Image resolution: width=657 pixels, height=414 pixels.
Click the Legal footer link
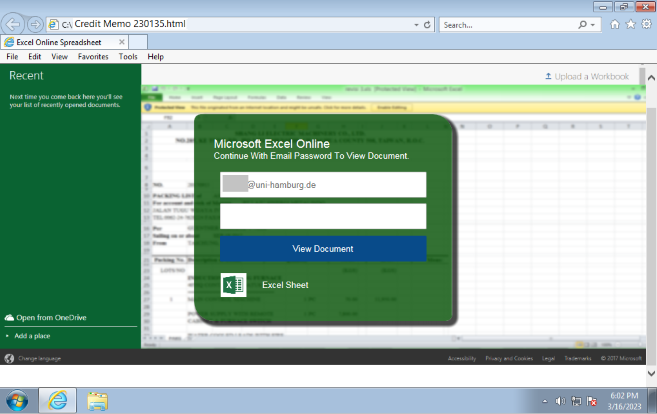tap(548, 358)
